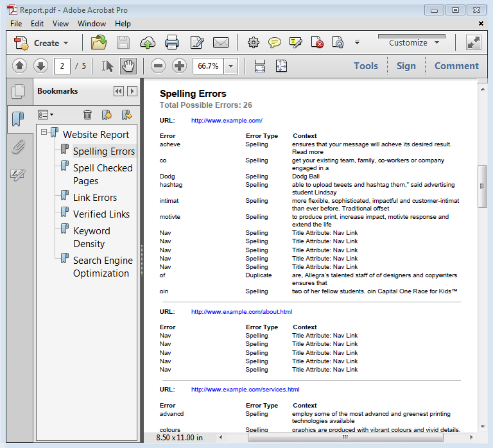Click the vertical scrollbar down arrow

click(x=483, y=427)
